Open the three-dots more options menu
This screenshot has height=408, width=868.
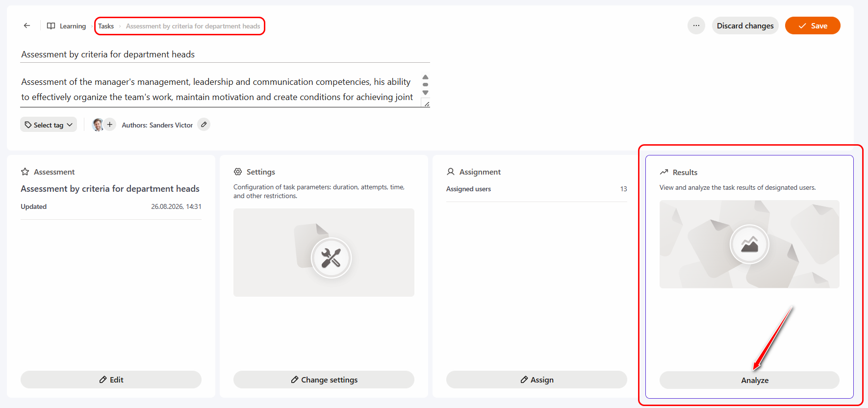tap(696, 25)
